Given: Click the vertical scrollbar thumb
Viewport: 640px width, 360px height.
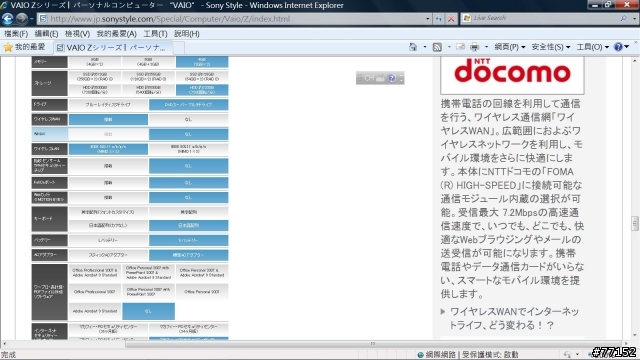Looking at the screenshot, I should tap(635, 223).
